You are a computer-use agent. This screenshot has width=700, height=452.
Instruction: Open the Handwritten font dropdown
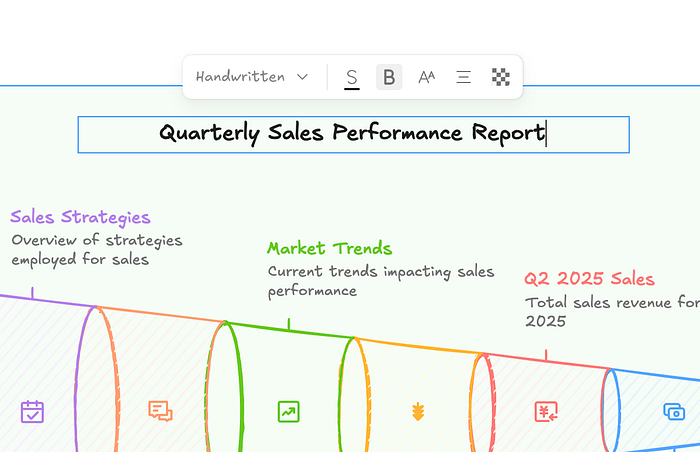[252, 77]
